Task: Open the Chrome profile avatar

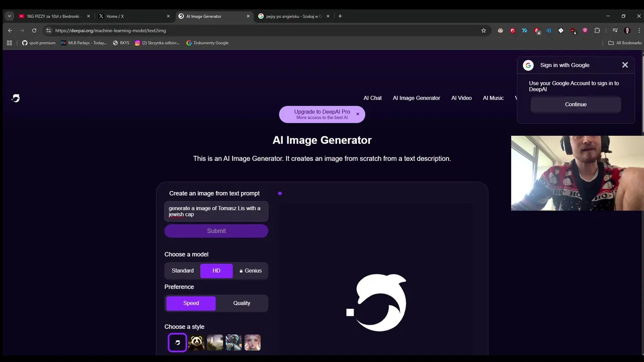Action: [627, 30]
